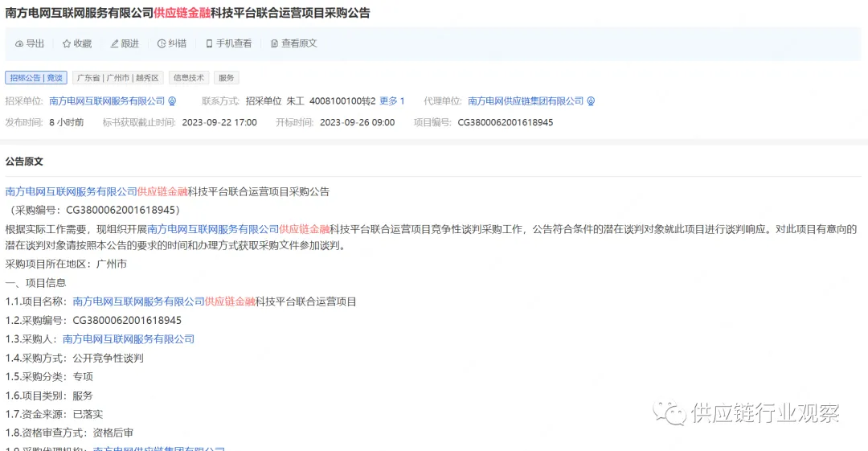Click line 1.5.采购分类：专项
The width and height of the screenshot is (868, 451).
[x=49, y=377]
